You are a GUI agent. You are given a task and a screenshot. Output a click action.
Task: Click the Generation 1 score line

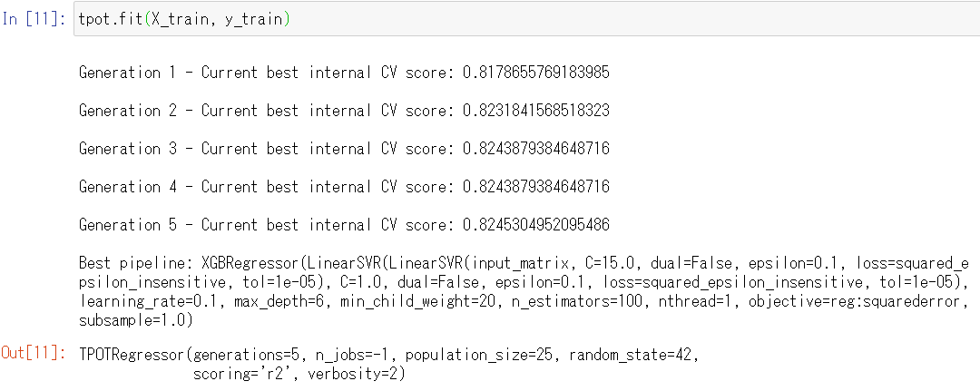click(343, 73)
